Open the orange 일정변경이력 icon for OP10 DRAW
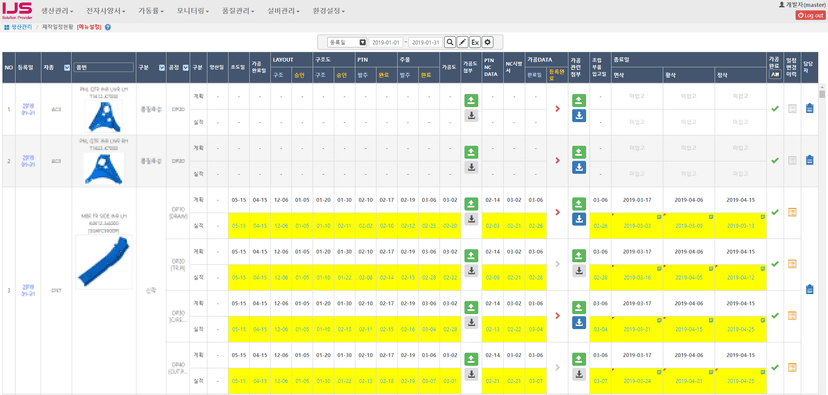The image size is (828, 395). (x=792, y=212)
